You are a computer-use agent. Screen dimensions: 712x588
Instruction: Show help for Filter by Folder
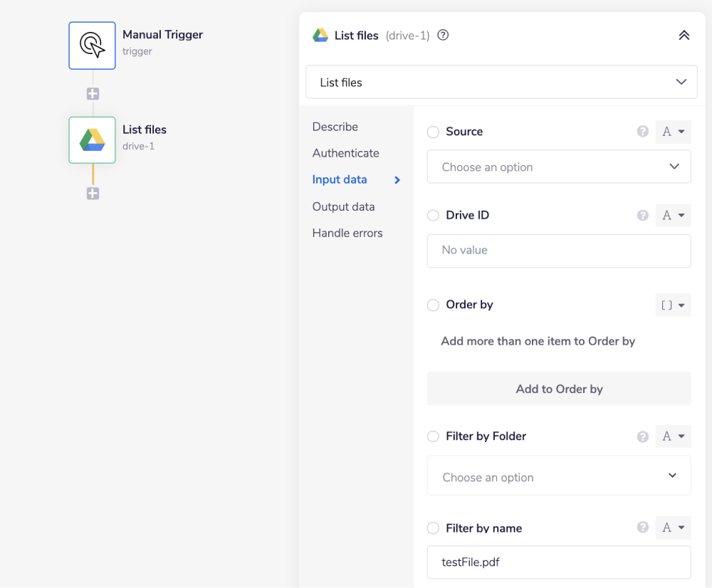click(x=642, y=436)
